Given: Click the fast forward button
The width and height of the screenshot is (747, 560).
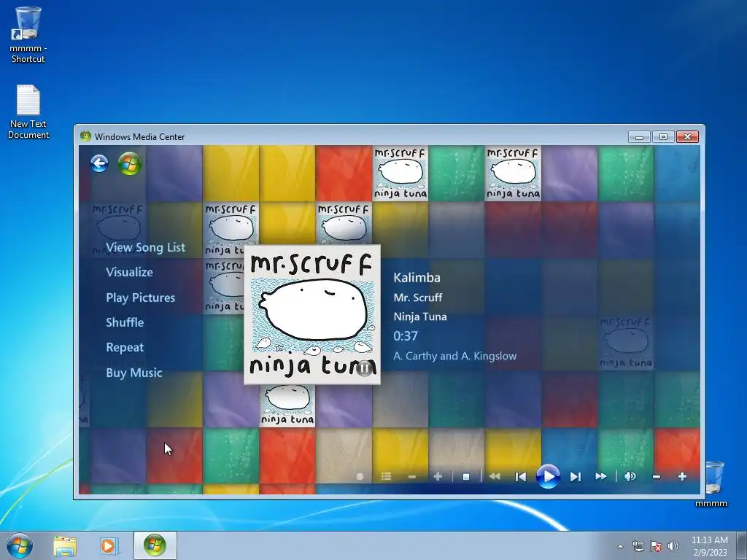Looking at the screenshot, I should [601, 476].
